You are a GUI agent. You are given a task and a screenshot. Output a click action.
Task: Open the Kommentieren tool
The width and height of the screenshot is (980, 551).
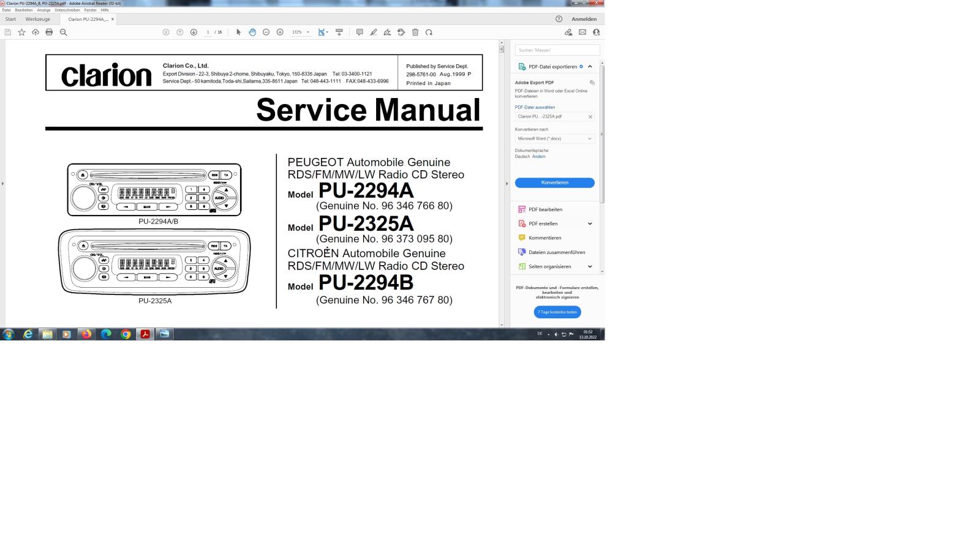coord(545,238)
